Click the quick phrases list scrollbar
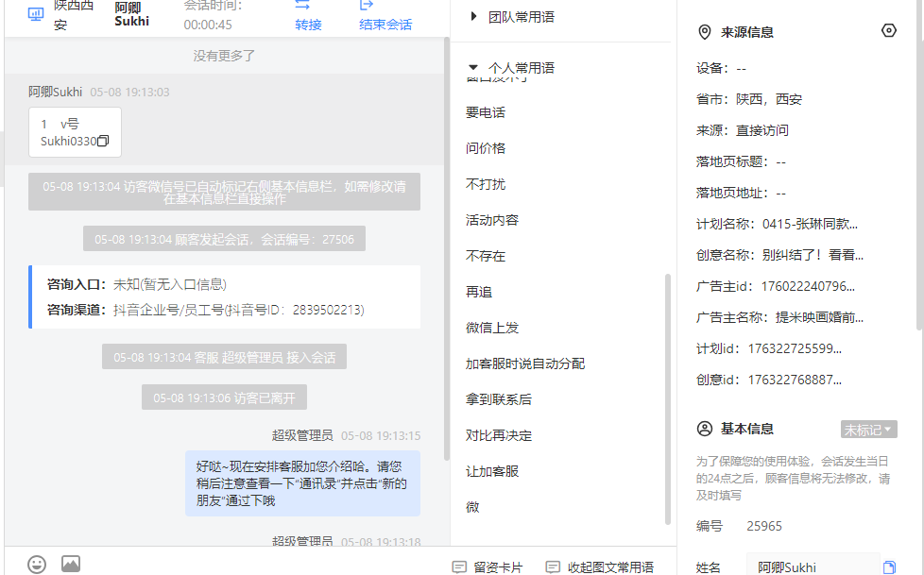924x575 pixels. point(668,398)
